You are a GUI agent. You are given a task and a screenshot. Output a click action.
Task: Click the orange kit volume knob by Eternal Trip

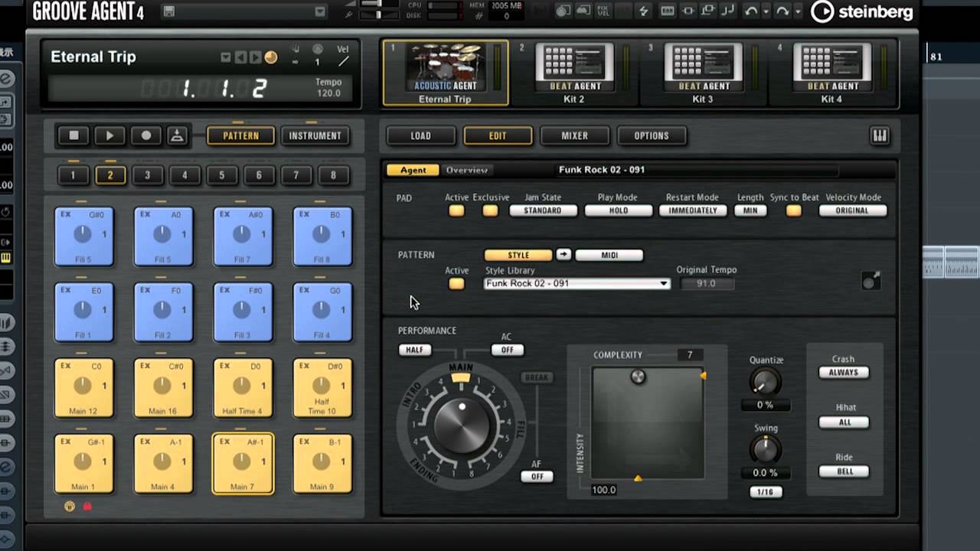[270, 57]
